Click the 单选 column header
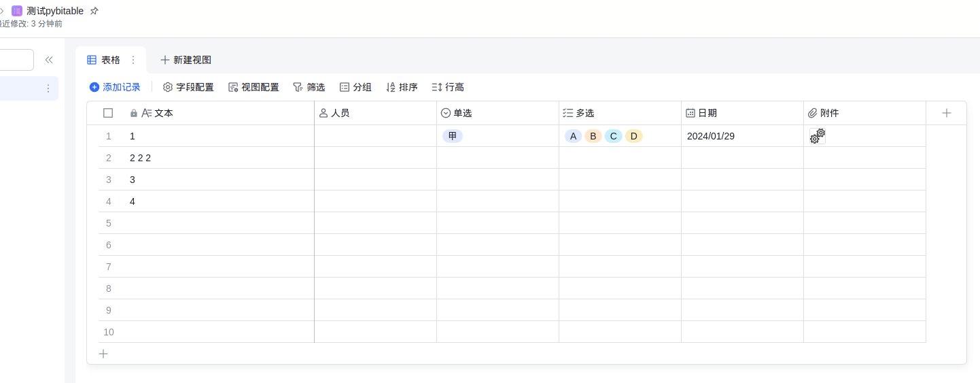980x383 pixels. click(x=462, y=113)
